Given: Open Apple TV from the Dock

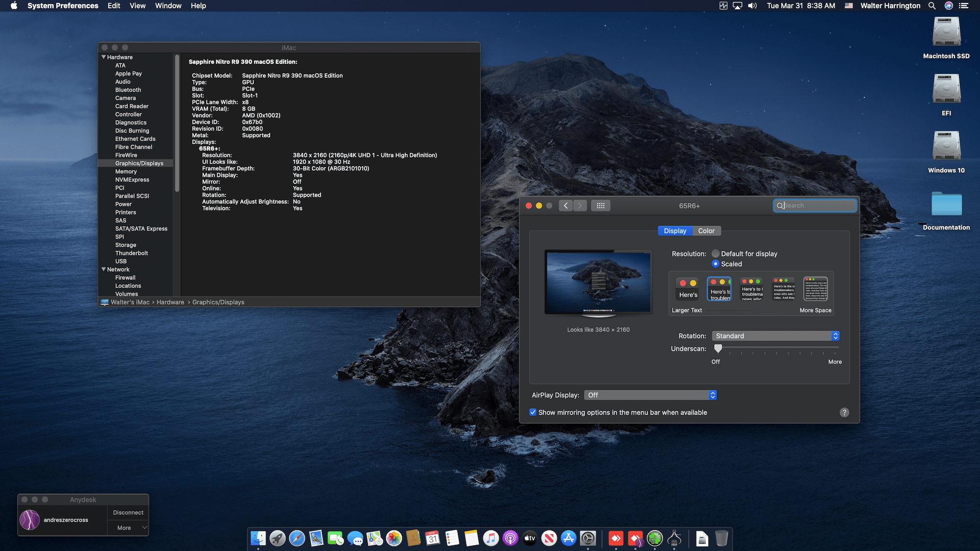Looking at the screenshot, I should point(530,538).
